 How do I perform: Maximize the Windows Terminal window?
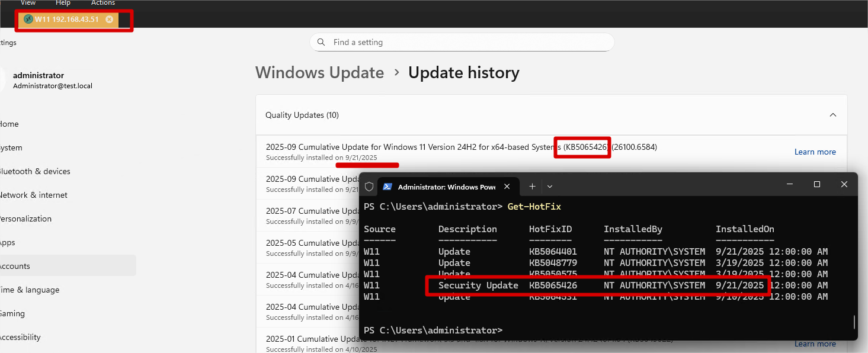click(817, 185)
